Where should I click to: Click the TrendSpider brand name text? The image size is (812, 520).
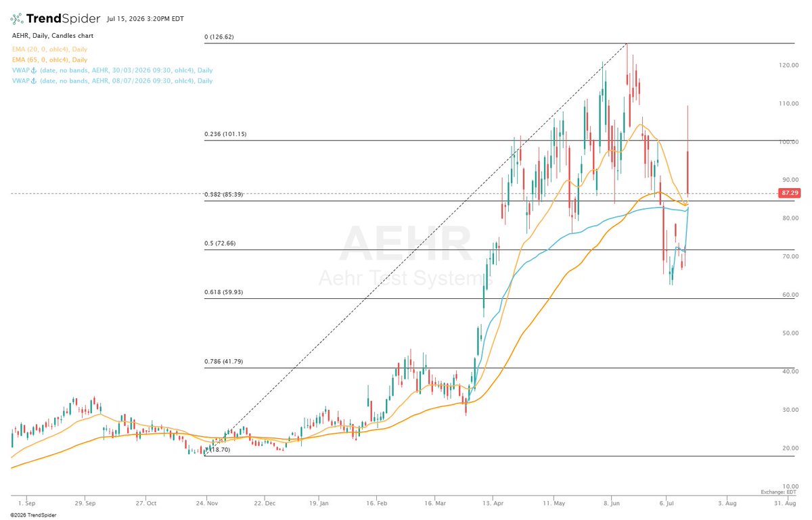pyautogui.click(x=63, y=18)
